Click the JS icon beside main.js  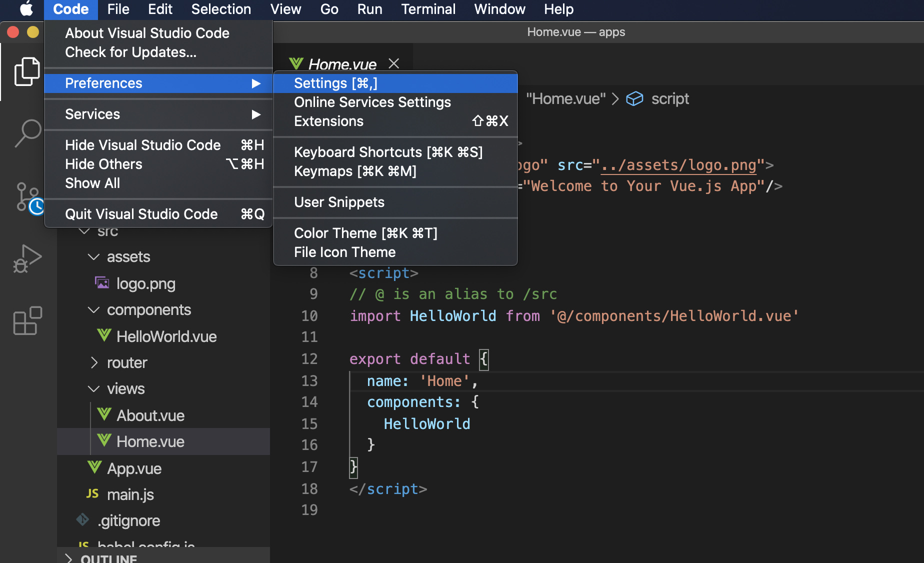click(x=92, y=493)
